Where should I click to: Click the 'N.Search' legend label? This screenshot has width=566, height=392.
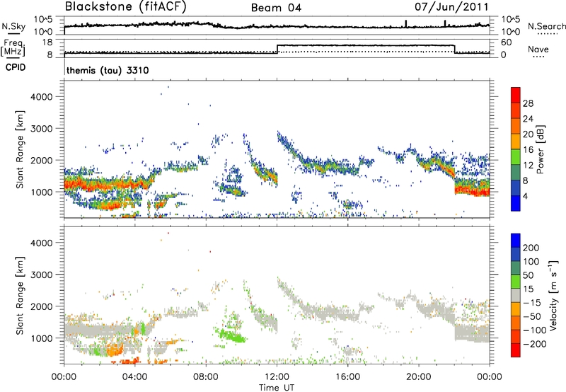click(546, 26)
